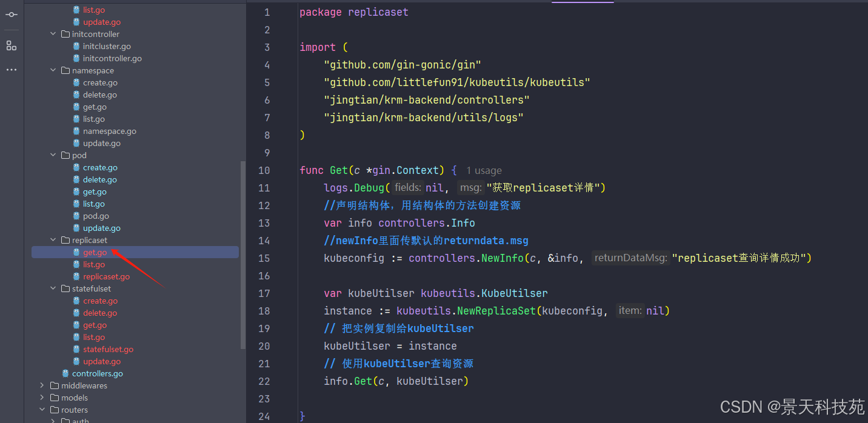Image resolution: width=868 pixels, height=423 pixels.
Task: Click the Go file icon beside pod.go
Action: click(76, 216)
